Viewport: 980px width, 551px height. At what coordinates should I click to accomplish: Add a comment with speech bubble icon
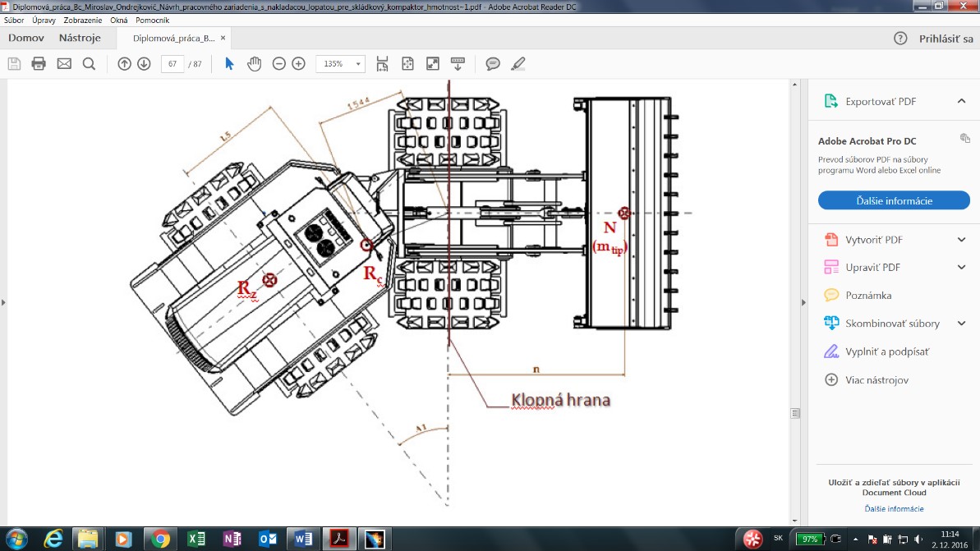coord(493,64)
